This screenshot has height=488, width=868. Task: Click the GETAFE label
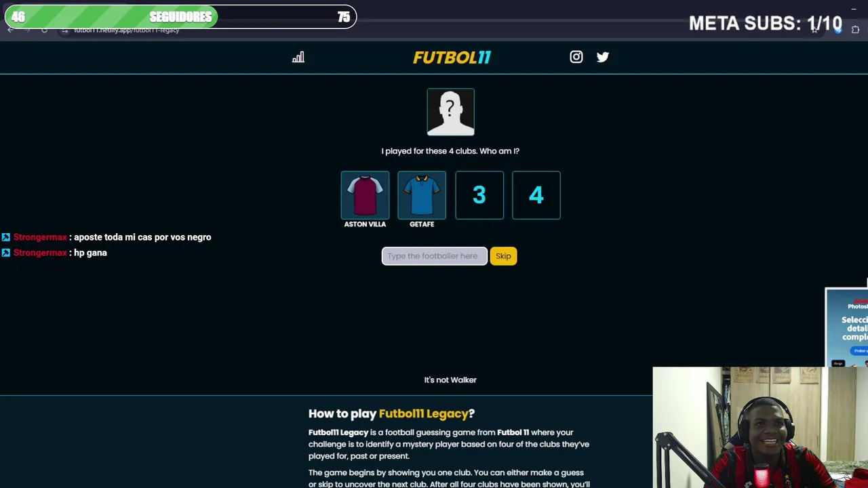pos(422,224)
